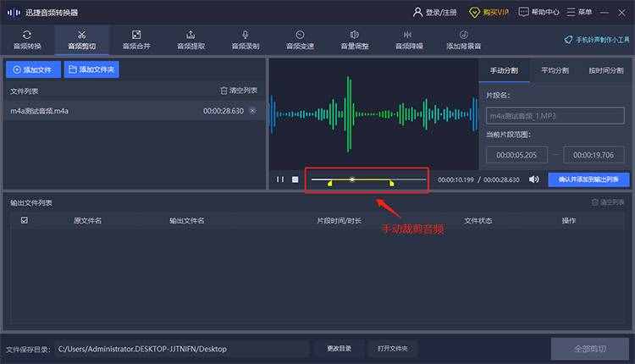The width and height of the screenshot is (635, 364).
Task: Stop the audio playback
Action: tap(295, 179)
